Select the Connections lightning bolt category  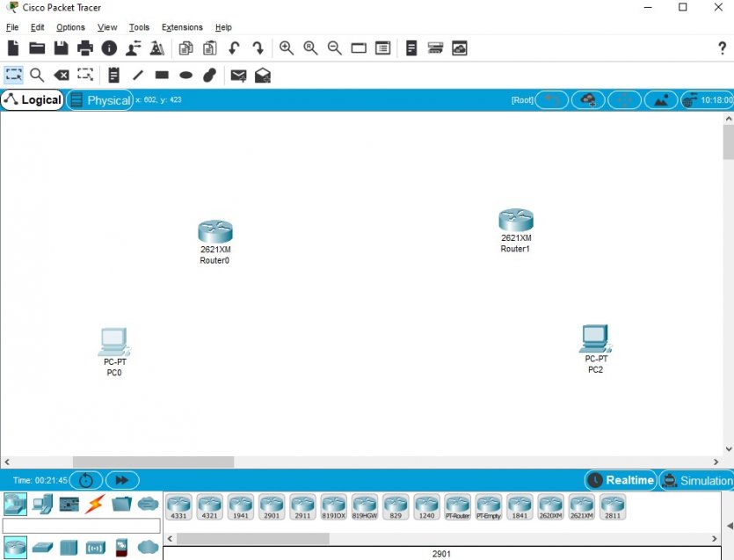(x=95, y=504)
